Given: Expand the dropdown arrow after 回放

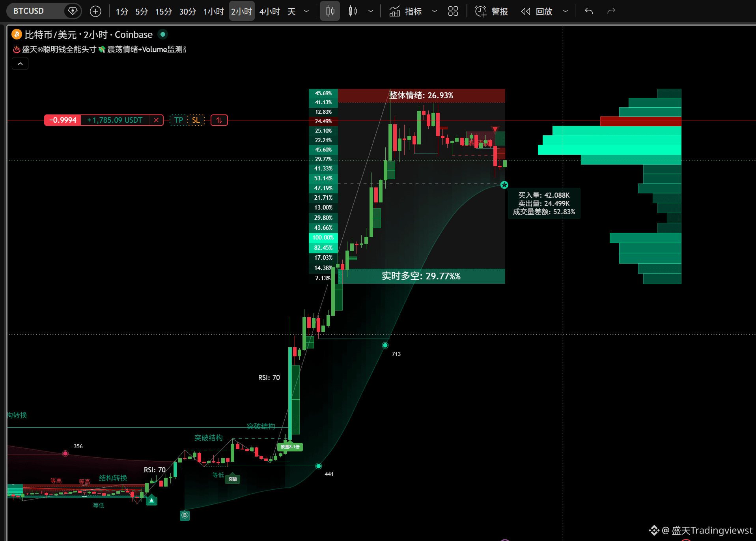Looking at the screenshot, I should tap(566, 11).
